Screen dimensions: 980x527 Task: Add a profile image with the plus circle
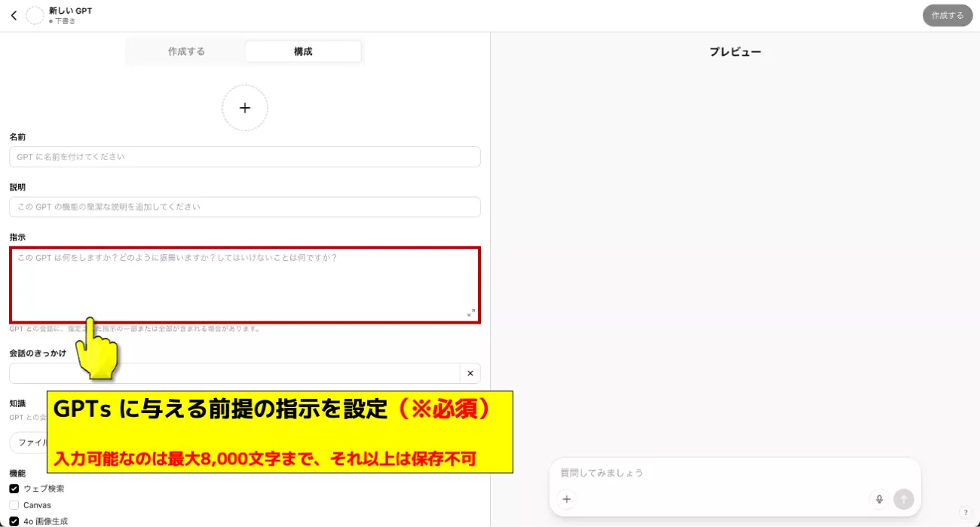click(x=244, y=108)
